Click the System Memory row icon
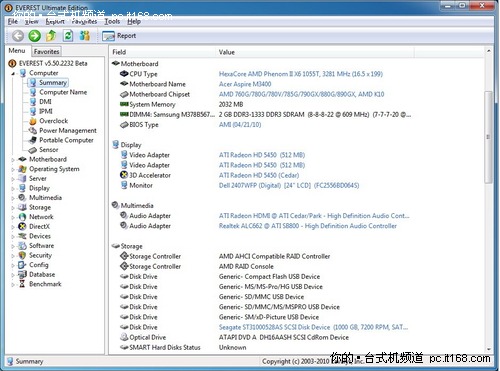This screenshot has height=371, width=500. click(124, 104)
